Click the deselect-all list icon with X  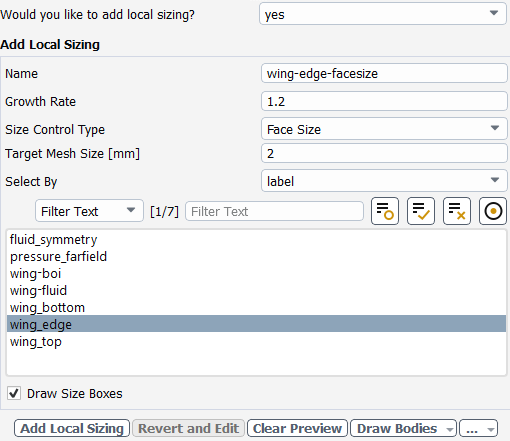point(457,211)
